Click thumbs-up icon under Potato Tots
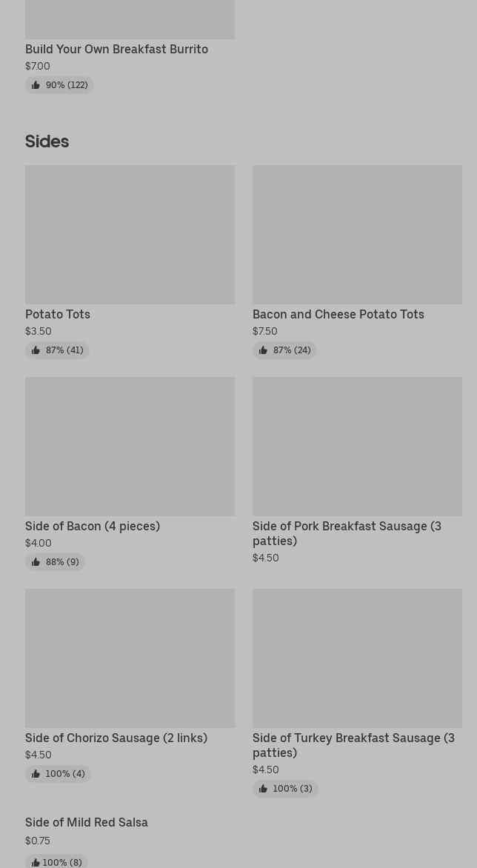Screen dimensions: 477x868 pos(36,350)
